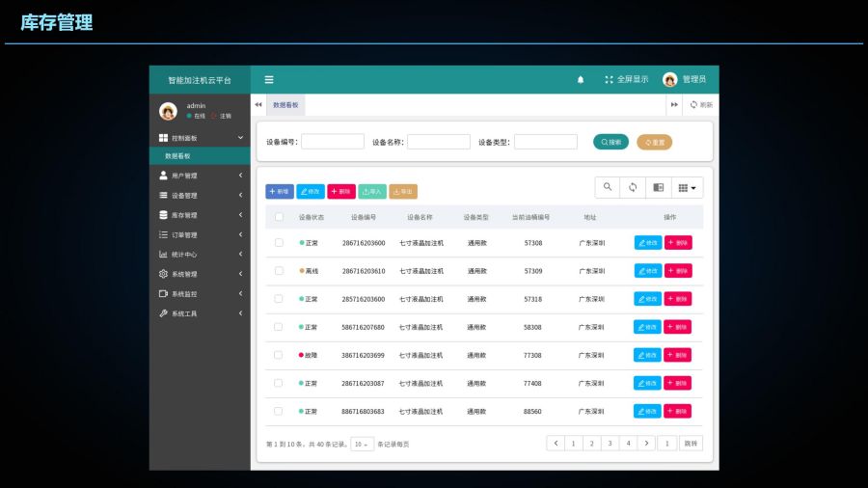Open the columns grid dropdown
The width and height of the screenshot is (868, 488).
point(687,187)
